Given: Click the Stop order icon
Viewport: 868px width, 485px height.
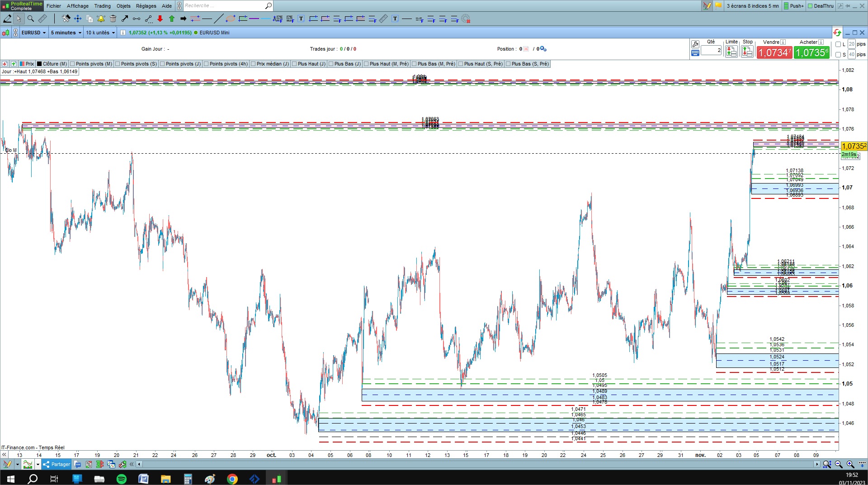Looking at the screenshot, I should [747, 52].
